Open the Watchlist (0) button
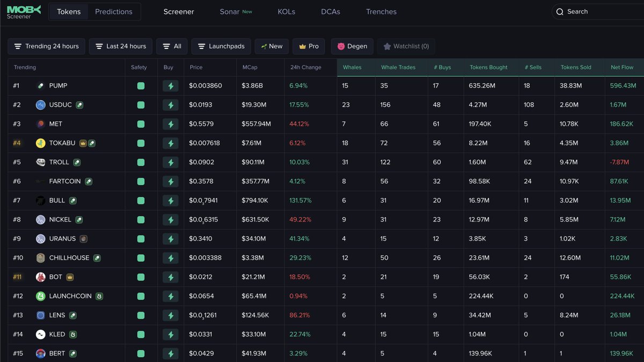This screenshot has width=644, height=362. [406, 46]
